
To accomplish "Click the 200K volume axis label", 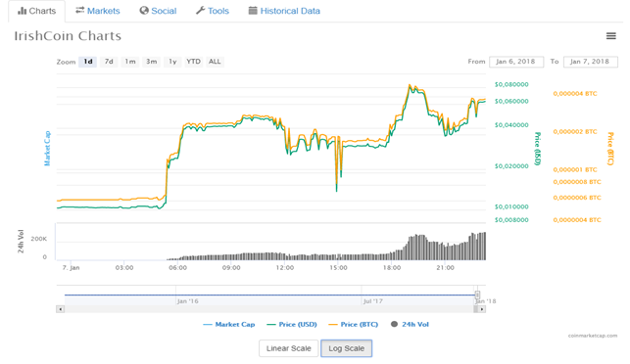I will click(39, 239).
